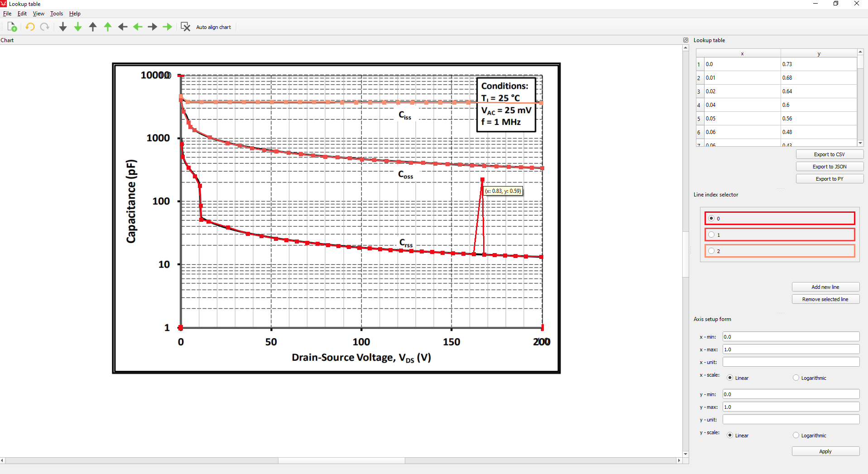The image size is (868, 474).
Task: Click the dark left arrow toolbar icon
Action: coord(123,27)
